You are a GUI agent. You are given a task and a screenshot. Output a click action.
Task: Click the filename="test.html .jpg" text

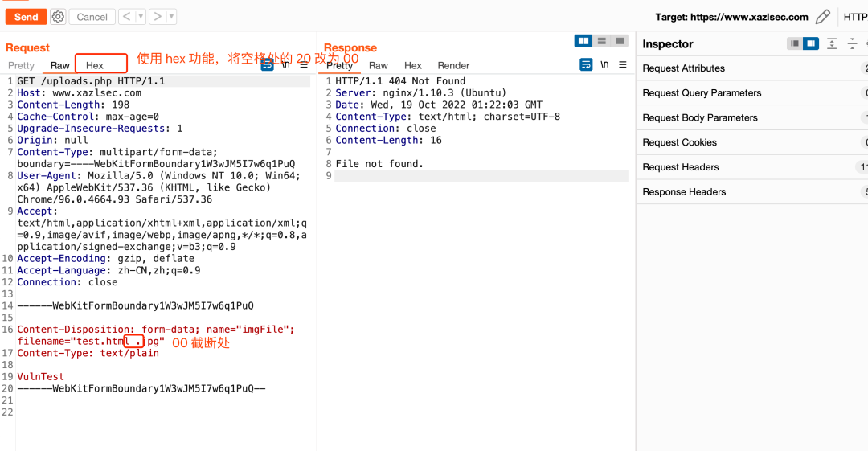(x=91, y=342)
